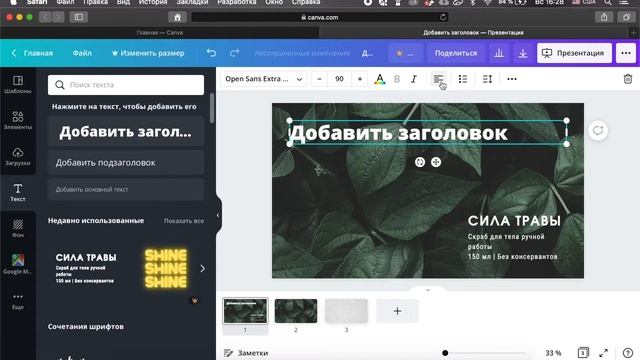Click Изменить размер button
The width and height of the screenshot is (640, 360).
pyautogui.click(x=148, y=53)
